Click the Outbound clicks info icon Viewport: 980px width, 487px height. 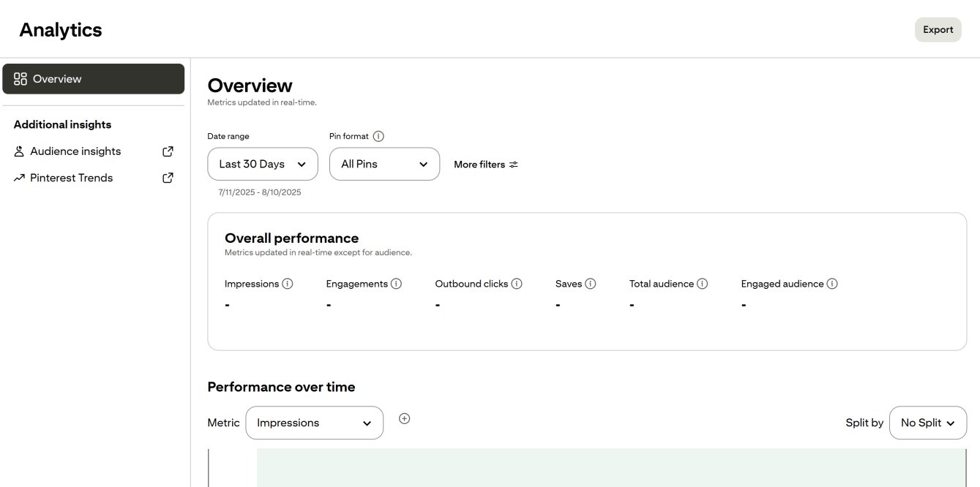click(x=517, y=284)
